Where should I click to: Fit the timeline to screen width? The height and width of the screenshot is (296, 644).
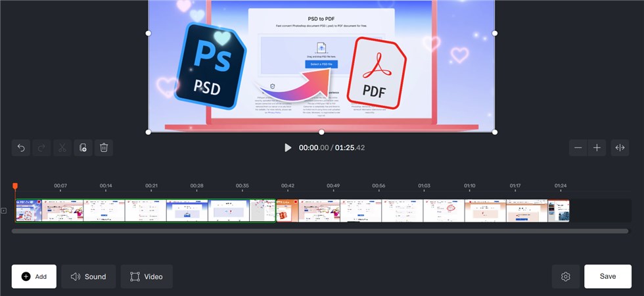(x=620, y=148)
